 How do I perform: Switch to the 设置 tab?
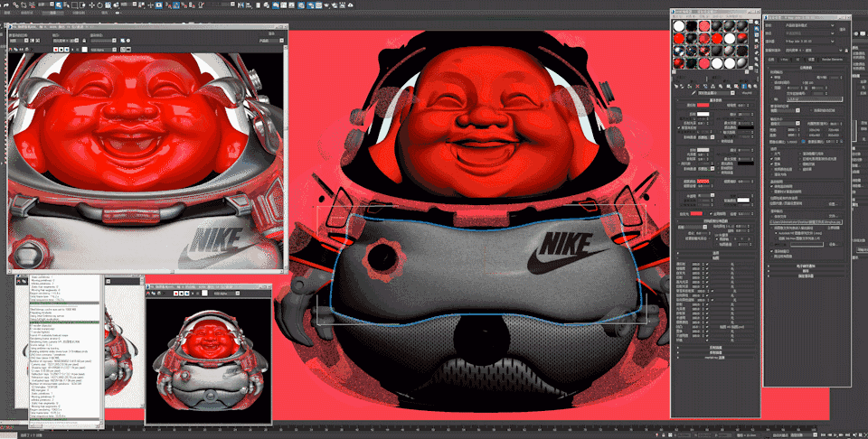(811, 59)
